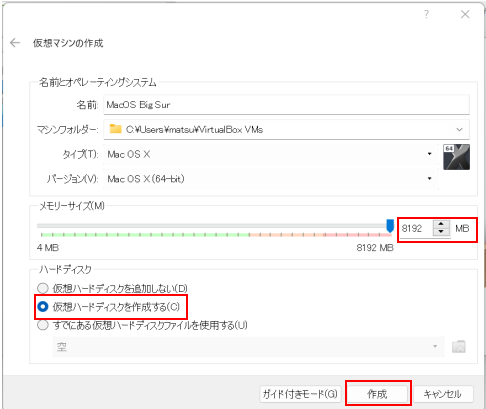Decrease memory size with down stepper arrow
Viewport: 486px width, 409px height.
click(x=441, y=232)
